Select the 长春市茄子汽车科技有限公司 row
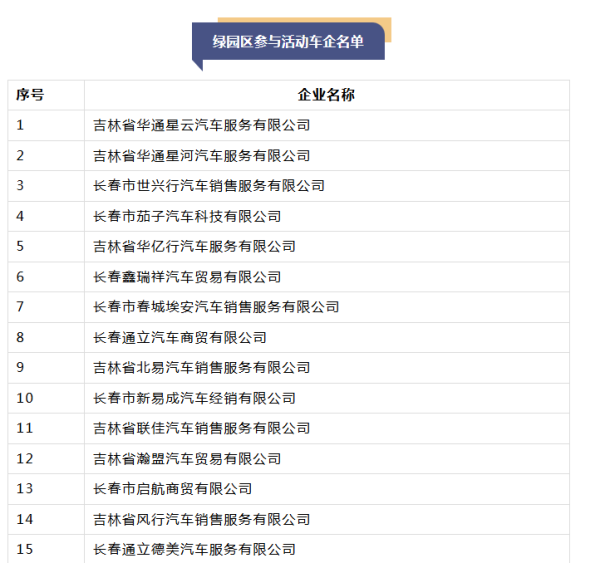The height and width of the screenshot is (563, 600). pos(187,216)
